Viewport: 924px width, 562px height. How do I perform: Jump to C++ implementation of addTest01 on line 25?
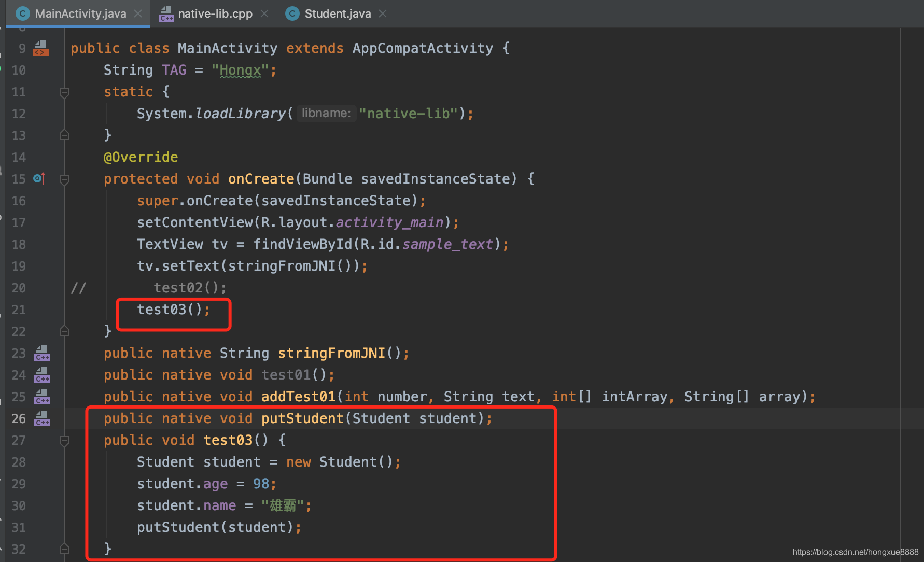coord(42,397)
